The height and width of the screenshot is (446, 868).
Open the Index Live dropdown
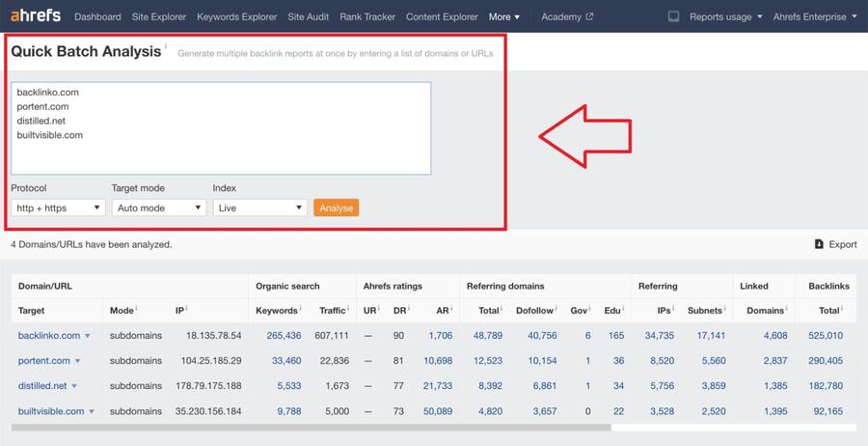(260, 208)
